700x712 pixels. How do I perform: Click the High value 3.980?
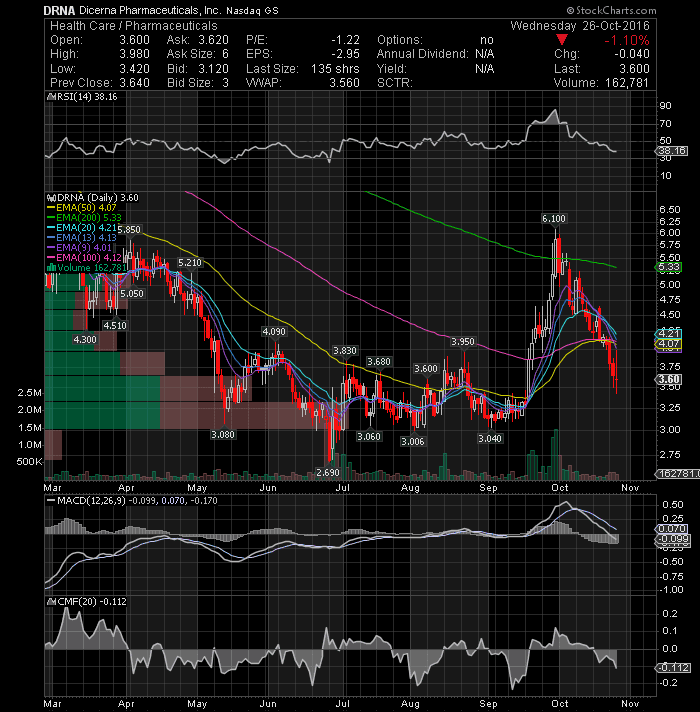(x=134, y=54)
